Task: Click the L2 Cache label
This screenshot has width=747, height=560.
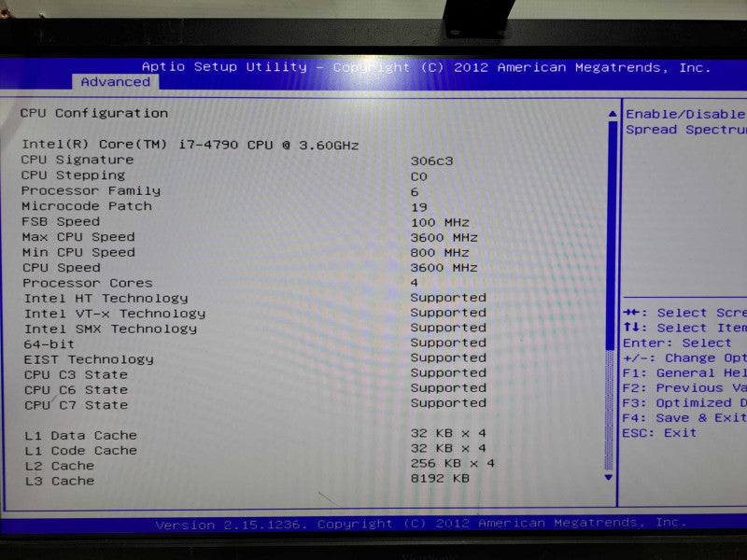Action: 60,465
